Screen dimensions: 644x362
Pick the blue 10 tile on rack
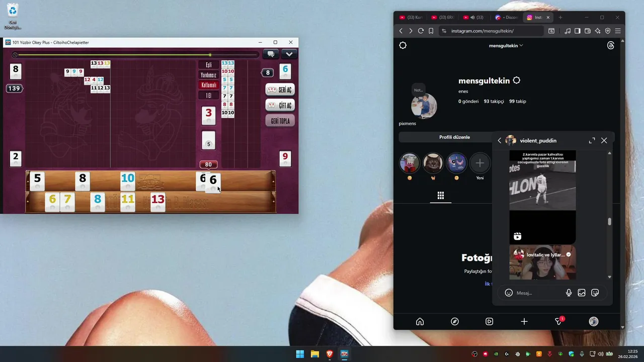(x=128, y=180)
